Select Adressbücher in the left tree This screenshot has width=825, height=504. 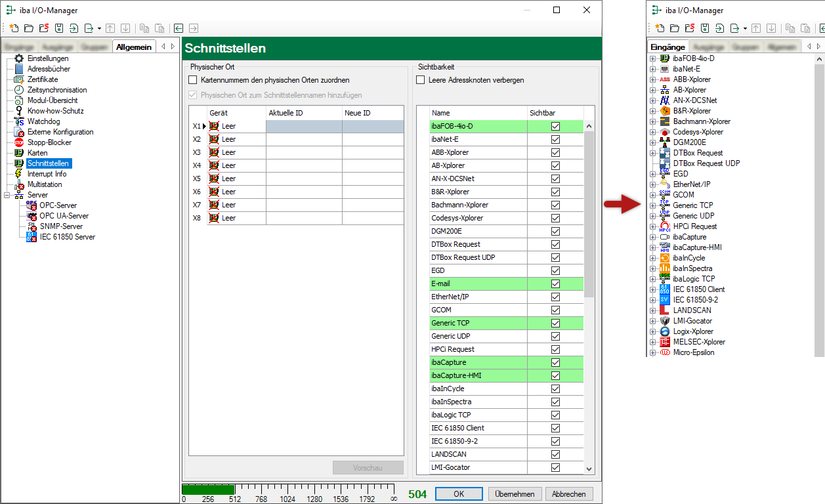click(x=49, y=69)
